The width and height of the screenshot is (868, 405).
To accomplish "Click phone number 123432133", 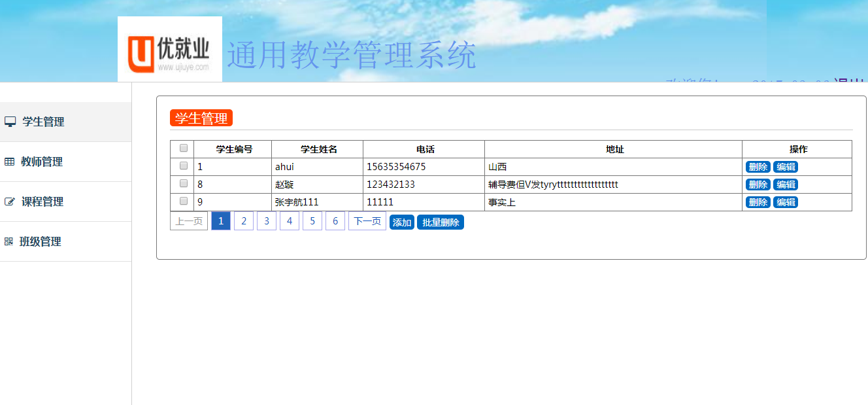I will pyautogui.click(x=391, y=185).
